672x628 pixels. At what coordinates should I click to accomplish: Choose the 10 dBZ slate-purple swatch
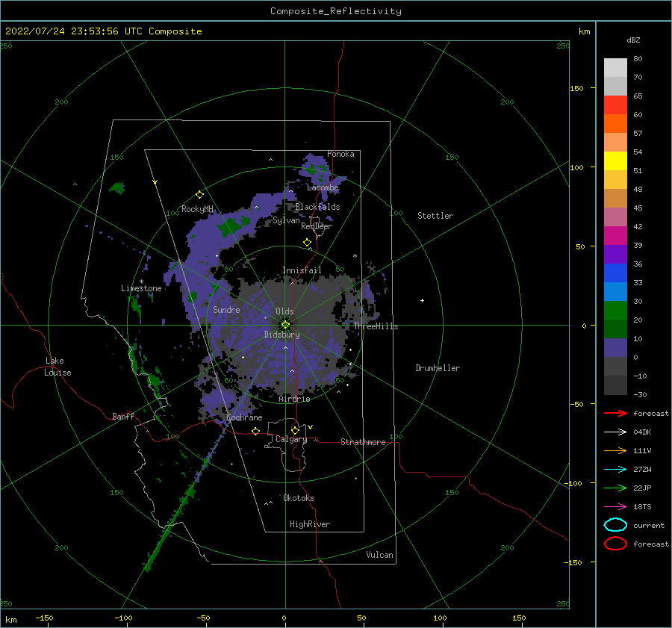point(615,347)
